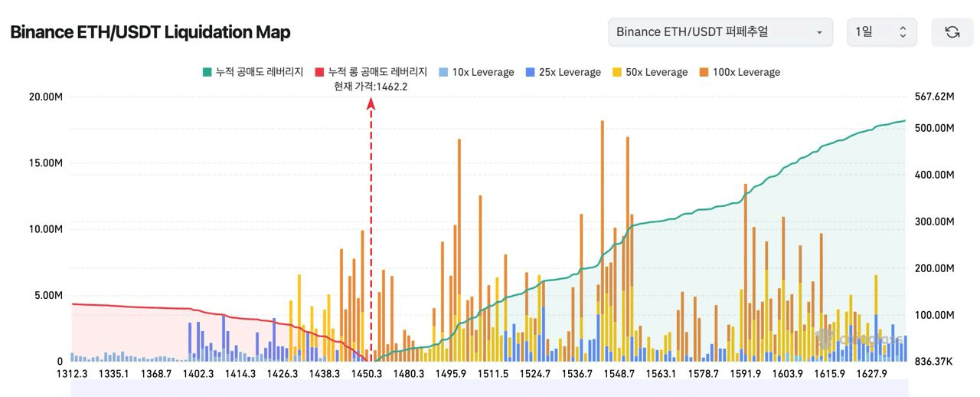Hide the 100x Leverage series via its label
The height and width of the screenshot is (397, 980).
(x=746, y=72)
